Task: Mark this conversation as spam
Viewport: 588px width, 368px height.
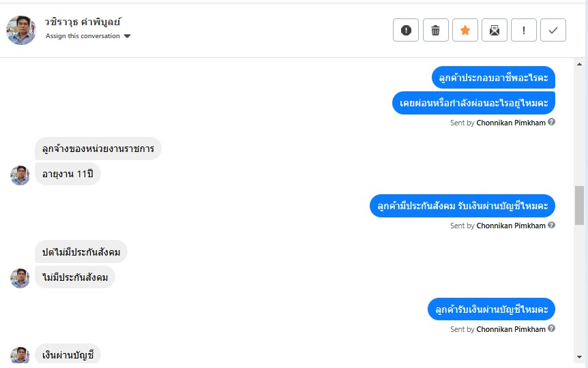Action: [406, 30]
